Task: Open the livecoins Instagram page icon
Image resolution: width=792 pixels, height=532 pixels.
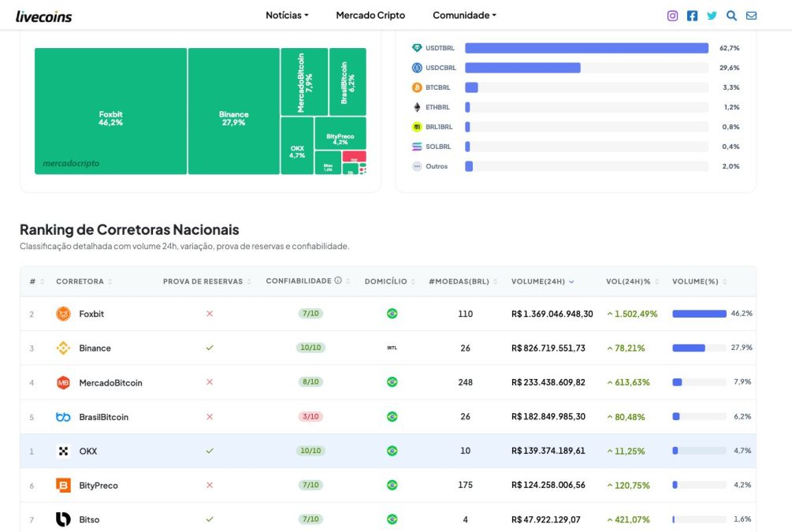Action: point(672,16)
